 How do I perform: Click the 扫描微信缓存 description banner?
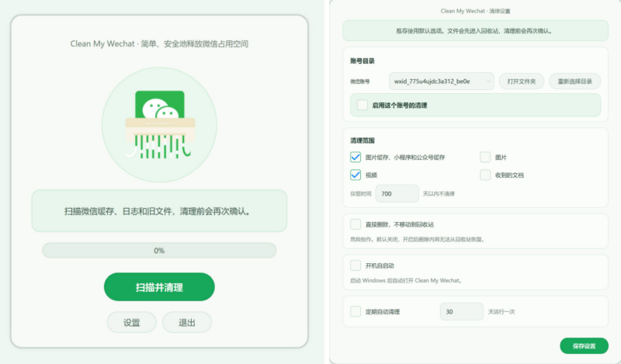(x=159, y=210)
